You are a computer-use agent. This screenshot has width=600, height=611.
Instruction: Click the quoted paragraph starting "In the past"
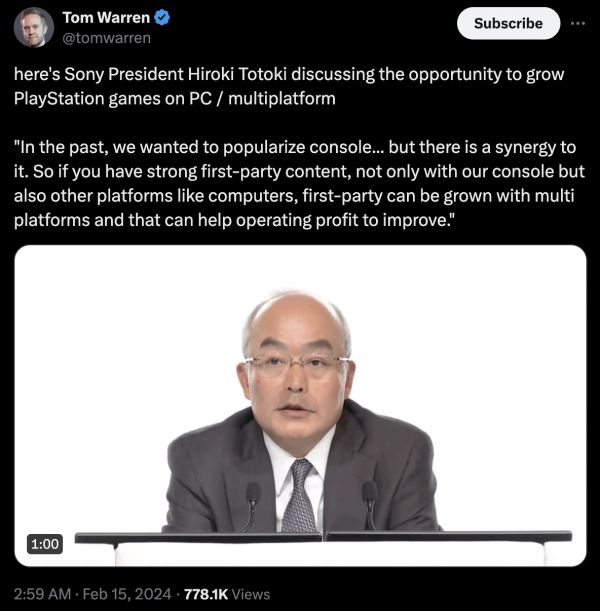[x=299, y=184]
